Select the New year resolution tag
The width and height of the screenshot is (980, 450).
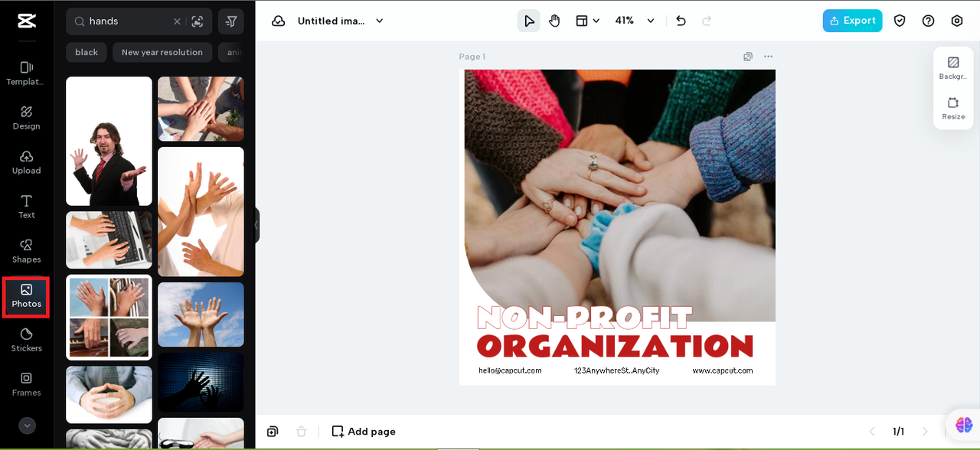point(162,52)
